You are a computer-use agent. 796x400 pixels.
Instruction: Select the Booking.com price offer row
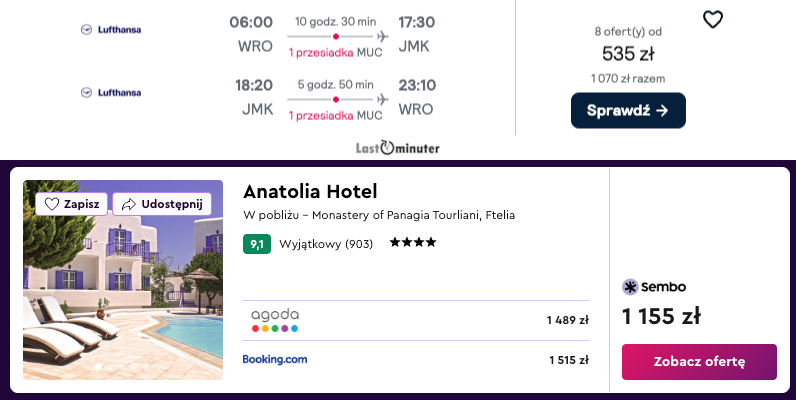point(416,360)
